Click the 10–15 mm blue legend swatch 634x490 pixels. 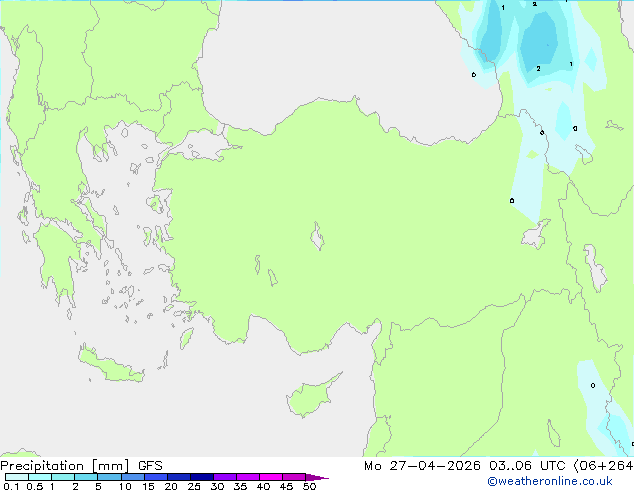tap(132, 477)
